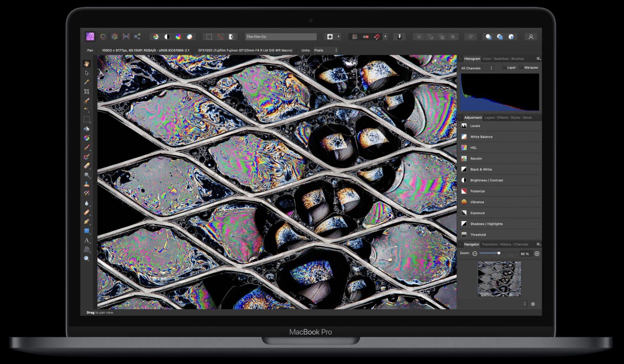Switch to the Layers tab
The width and height of the screenshot is (624, 364).
click(489, 118)
